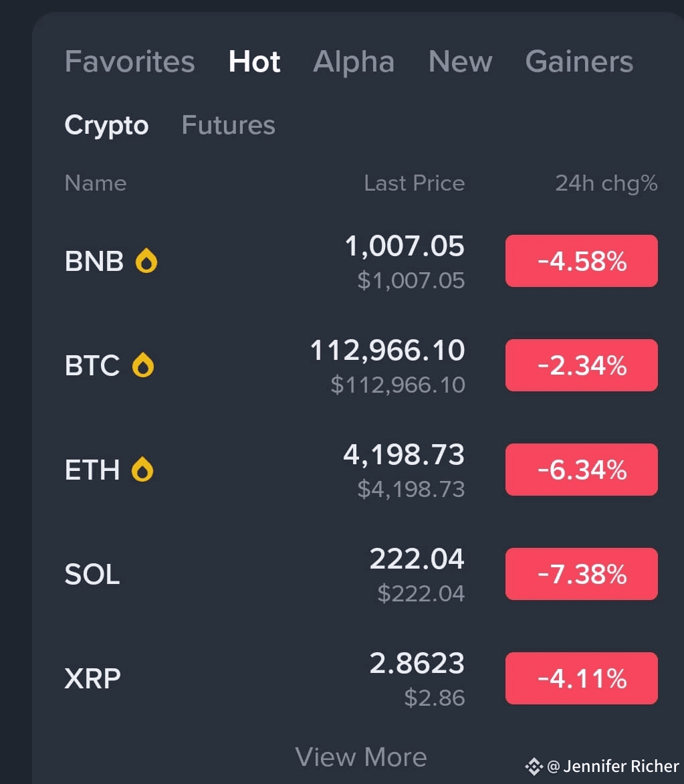Open the Alpha tab
684x784 pixels.
(x=354, y=62)
